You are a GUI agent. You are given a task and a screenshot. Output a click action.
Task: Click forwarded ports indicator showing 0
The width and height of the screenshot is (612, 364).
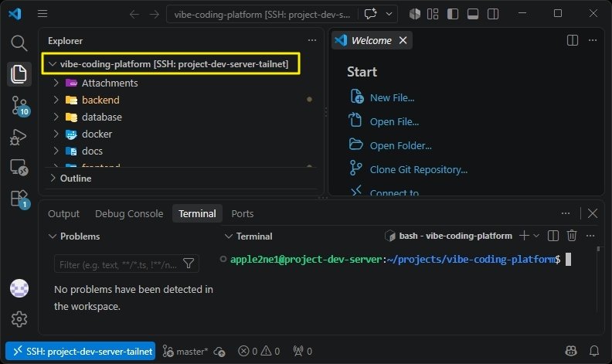[303, 351]
